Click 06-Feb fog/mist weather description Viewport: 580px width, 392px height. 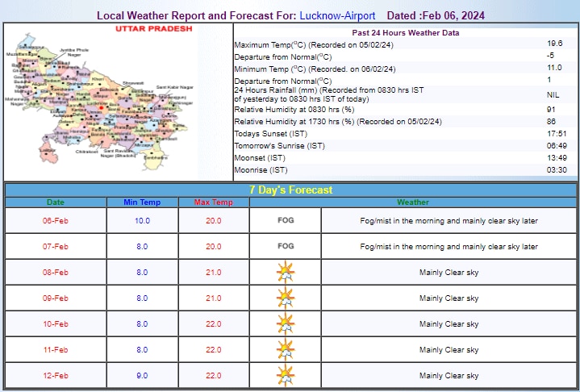point(449,221)
